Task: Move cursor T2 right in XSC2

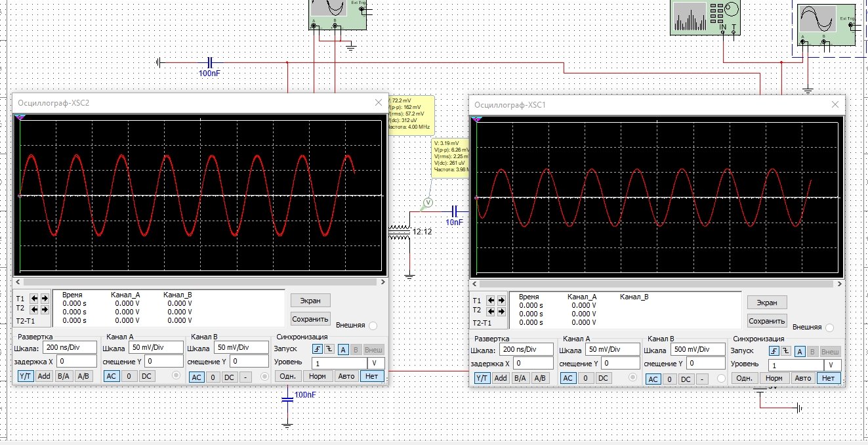Action: pyautogui.click(x=45, y=308)
